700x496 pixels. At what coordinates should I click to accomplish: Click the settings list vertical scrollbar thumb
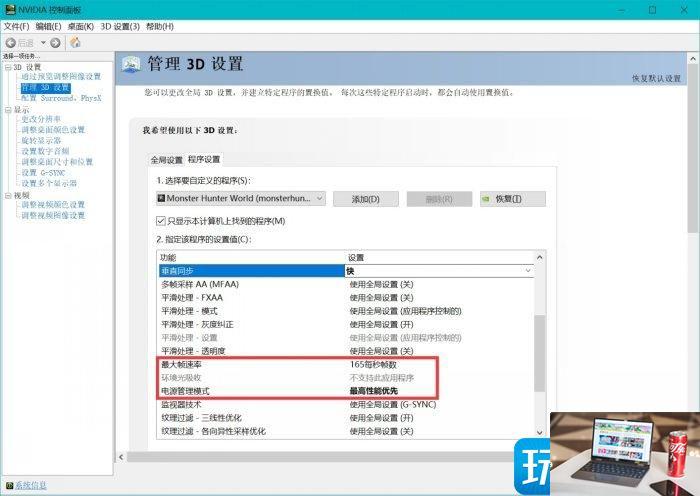click(x=539, y=353)
